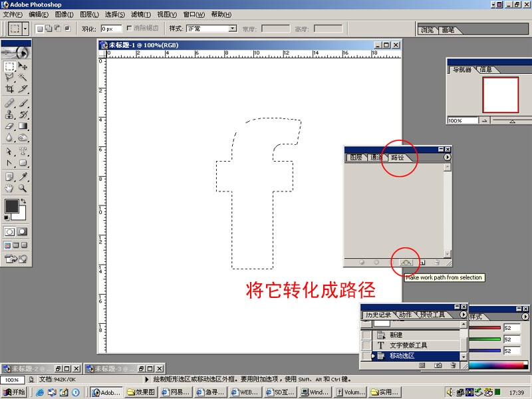Select the Zoom magnifier tool
The image size is (532, 399).
click(23, 188)
